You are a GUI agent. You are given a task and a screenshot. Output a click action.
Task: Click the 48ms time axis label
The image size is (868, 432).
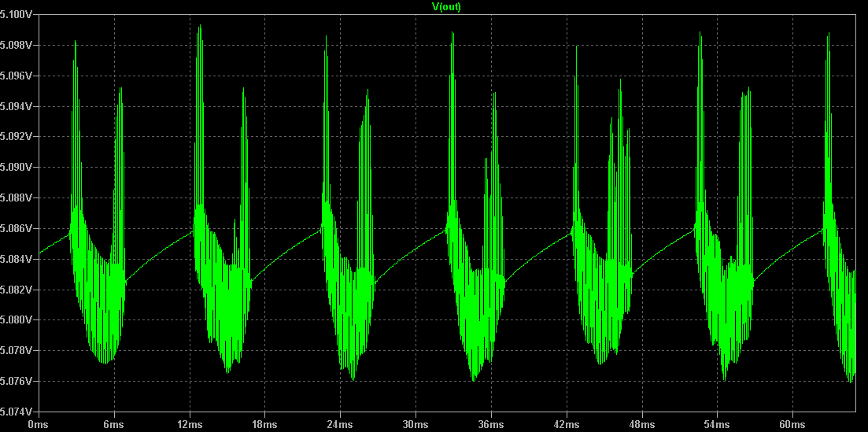(x=641, y=425)
